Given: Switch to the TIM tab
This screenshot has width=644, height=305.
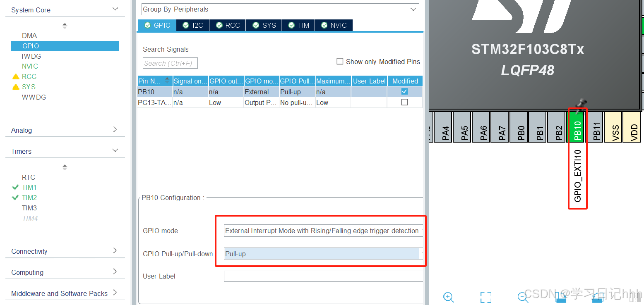Looking at the screenshot, I should (298, 25).
